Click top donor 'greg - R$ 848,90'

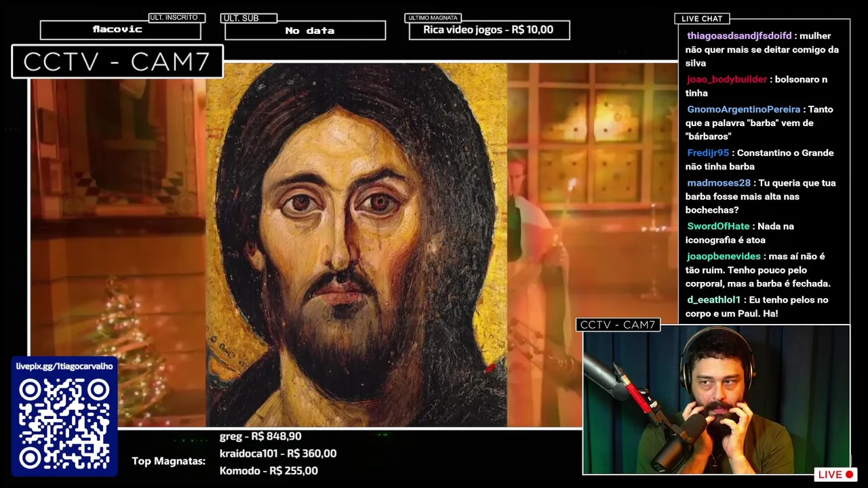coord(260,436)
